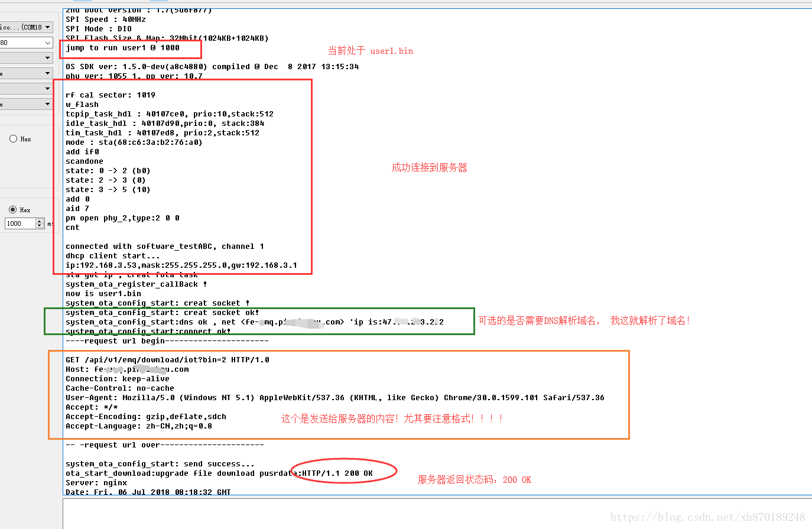
Task: Select the unselected upper Hex radio button
Action: pyautogui.click(x=13, y=139)
